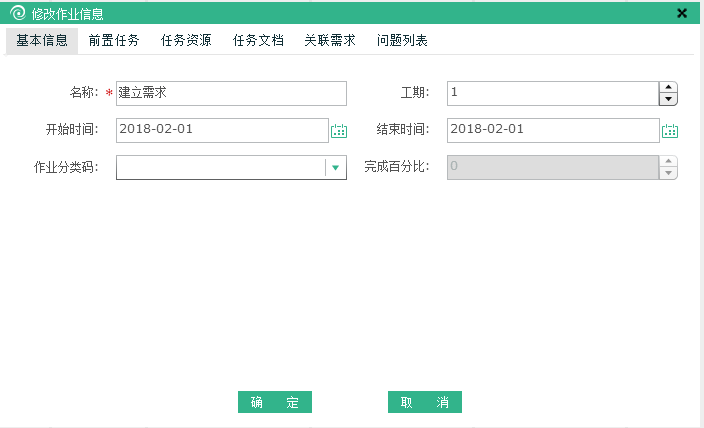Open the 任务资源 tab
The width and height of the screenshot is (704, 428).
186,41
